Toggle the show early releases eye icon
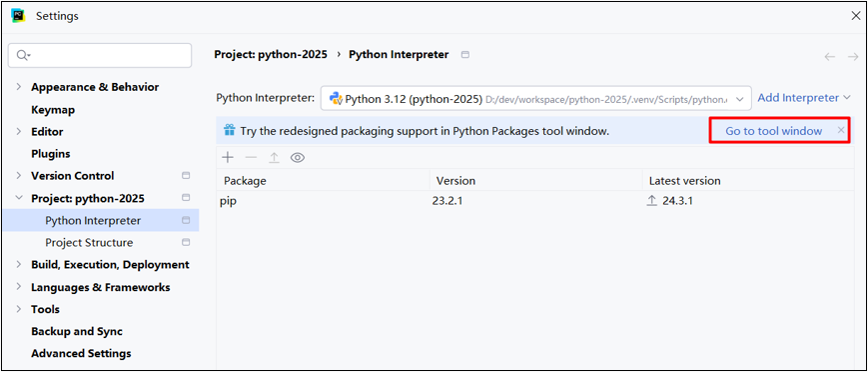Viewport: 868px width, 372px height. (298, 157)
